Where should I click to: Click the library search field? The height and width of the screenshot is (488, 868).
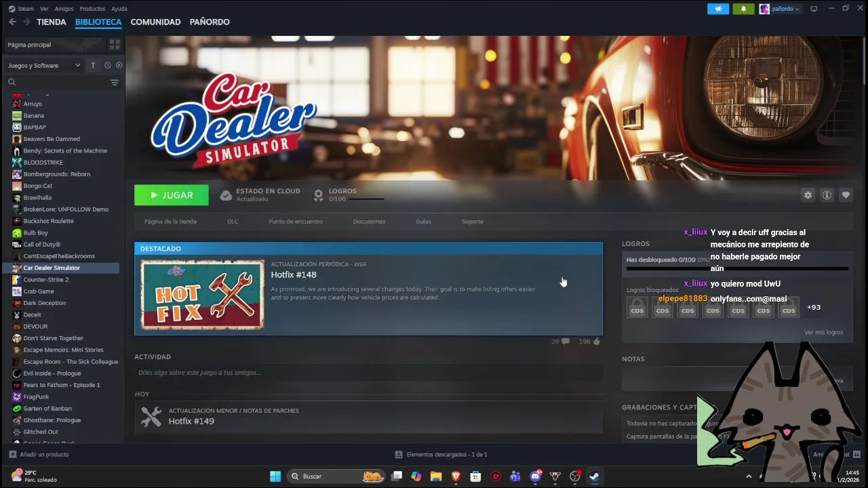click(x=56, y=82)
